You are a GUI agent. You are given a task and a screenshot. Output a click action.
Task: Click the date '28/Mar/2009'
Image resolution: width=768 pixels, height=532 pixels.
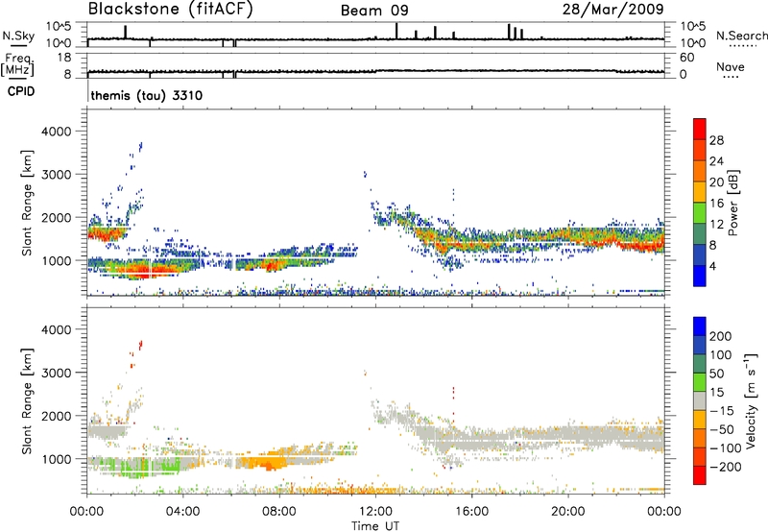(612, 9)
